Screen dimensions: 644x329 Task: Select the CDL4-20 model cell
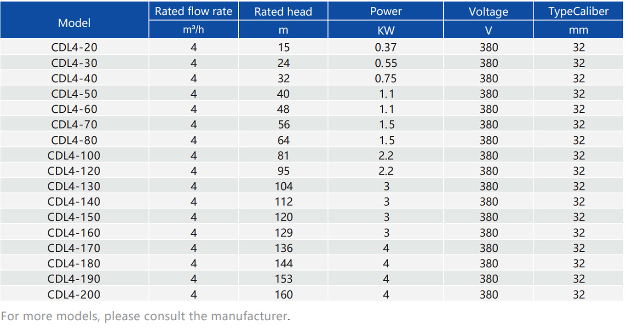pyautogui.click(x=74, y=47)
